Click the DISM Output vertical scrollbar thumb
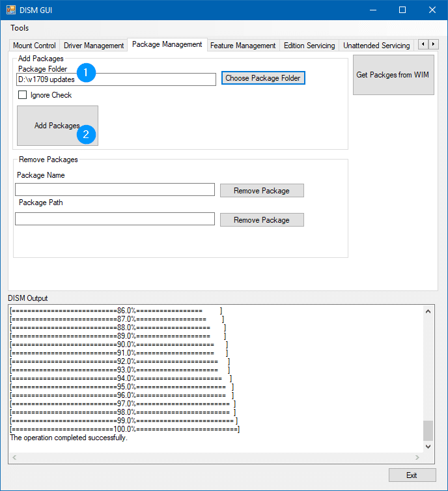 pyautogui.click(x=428, y=430)
